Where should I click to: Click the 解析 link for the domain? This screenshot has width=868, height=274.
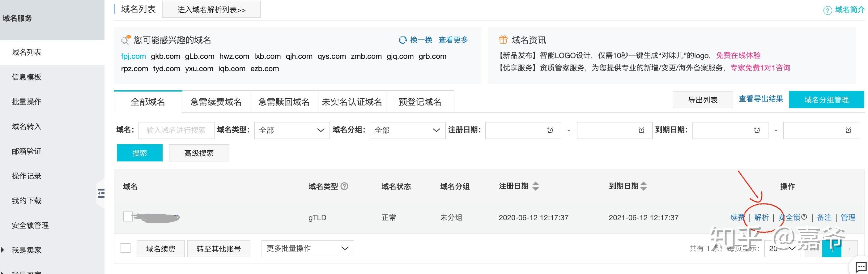[x=761, y=217]
